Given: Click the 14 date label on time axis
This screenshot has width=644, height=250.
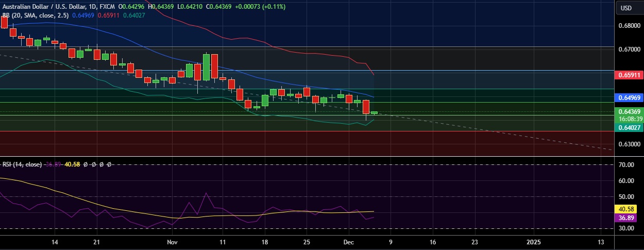Looking at the screenshot, I should 55,242.
